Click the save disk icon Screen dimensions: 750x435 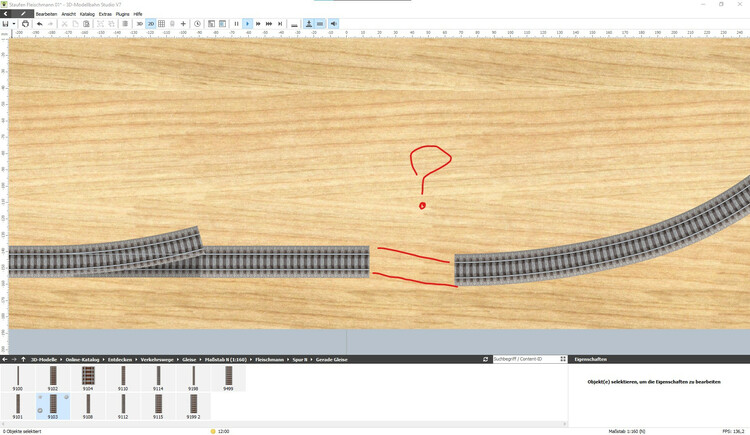click(x=5, y=24)
